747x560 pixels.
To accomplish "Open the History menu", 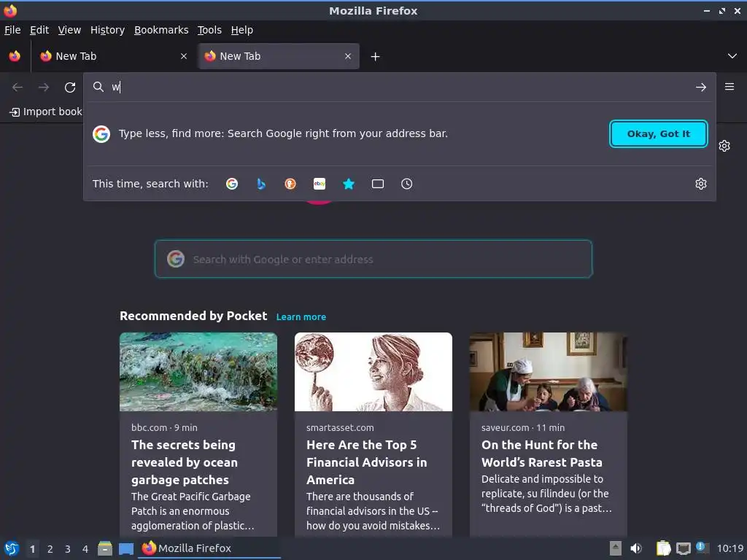I will [x=107, y=30].
